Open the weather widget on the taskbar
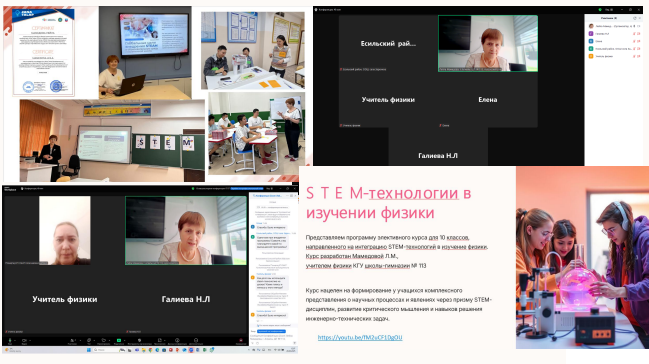 tap(12, 350)
